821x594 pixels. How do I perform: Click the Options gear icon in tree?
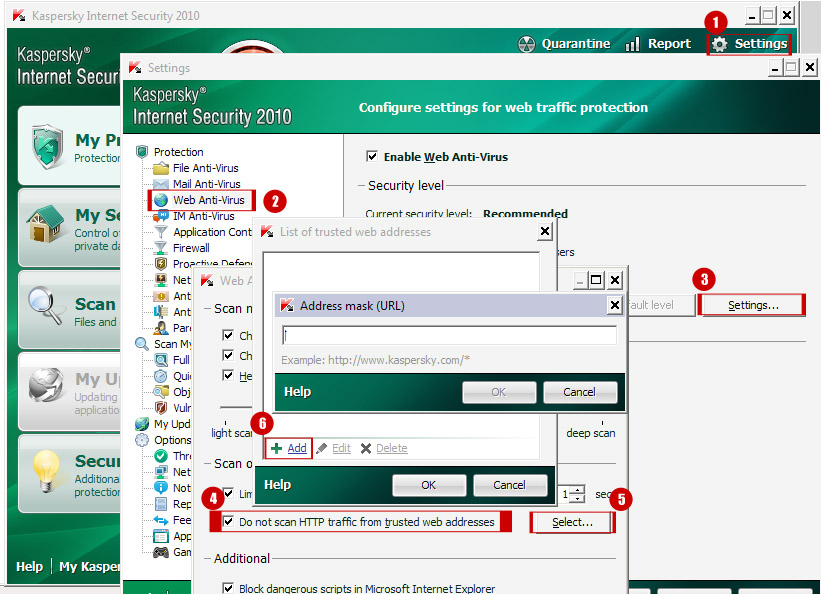point(142,440)
